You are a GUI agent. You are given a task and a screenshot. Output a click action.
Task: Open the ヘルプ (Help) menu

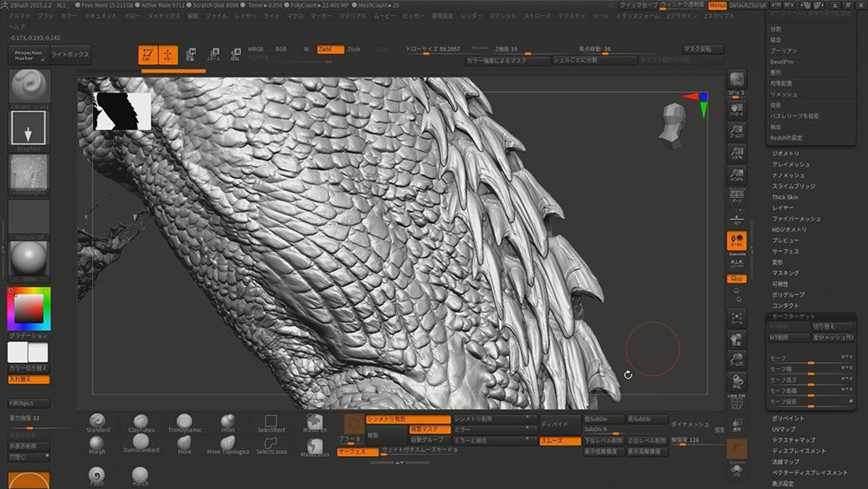pyautogui.click(x=17, y=27)
